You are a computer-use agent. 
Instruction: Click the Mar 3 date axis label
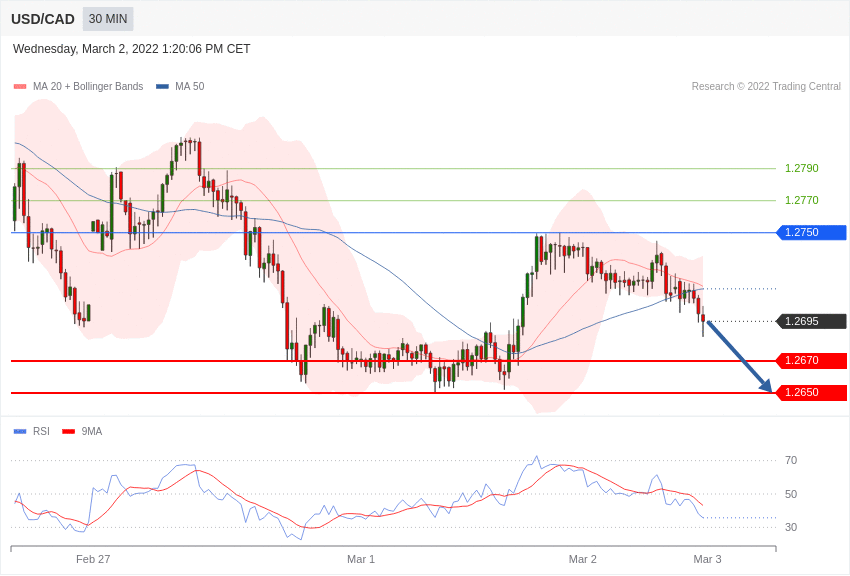pyautogui.click(x=707, y=559)
